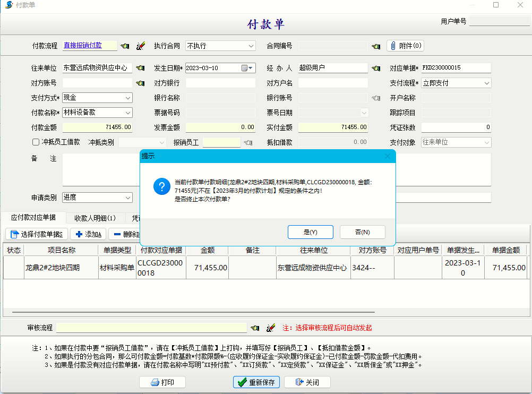This screenshot has height=394, width=532.
Task: Click the lookup hand icon beside 付款流程
Action: [x=125, y=46]
